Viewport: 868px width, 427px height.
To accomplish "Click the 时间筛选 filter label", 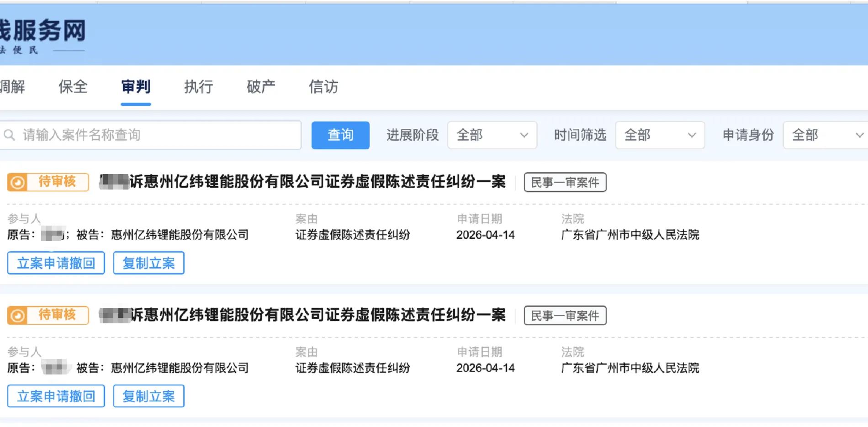I will (x=580, y=135).
